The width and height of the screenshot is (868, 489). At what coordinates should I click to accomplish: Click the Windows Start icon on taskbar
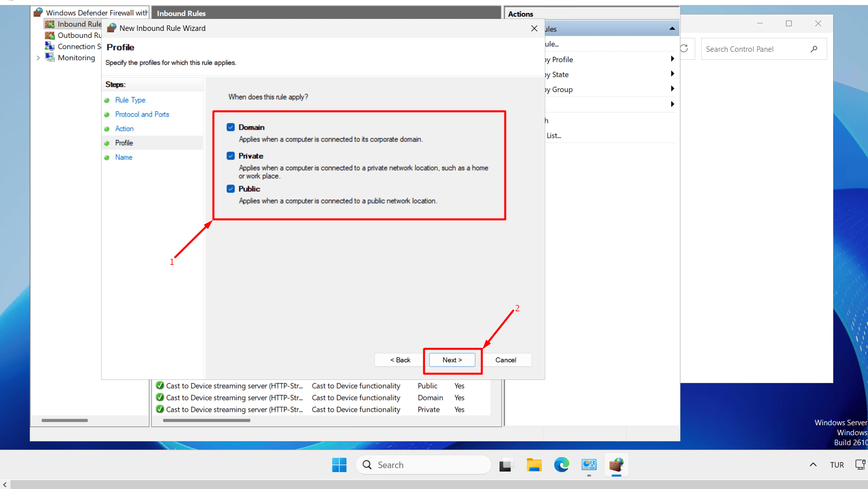tap(339, 465)
